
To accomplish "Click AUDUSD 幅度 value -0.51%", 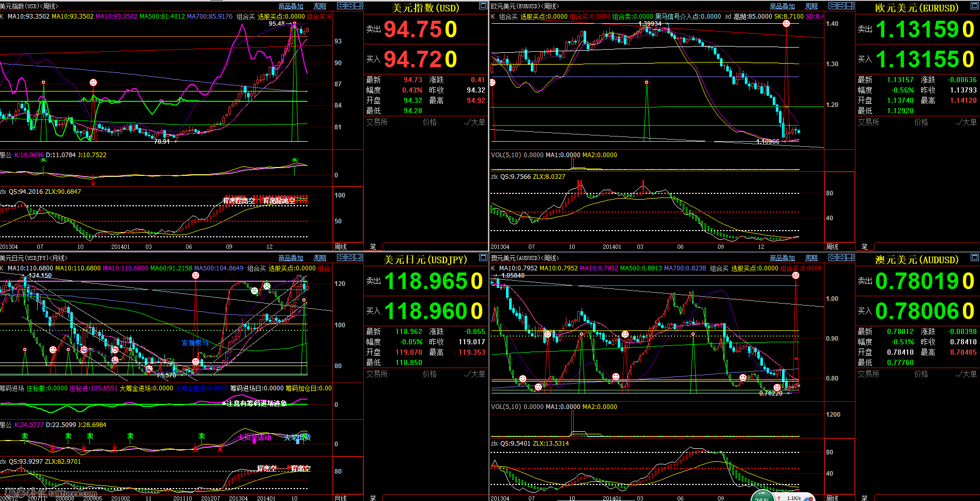I will pyautogui.click(x=902, y=342).
